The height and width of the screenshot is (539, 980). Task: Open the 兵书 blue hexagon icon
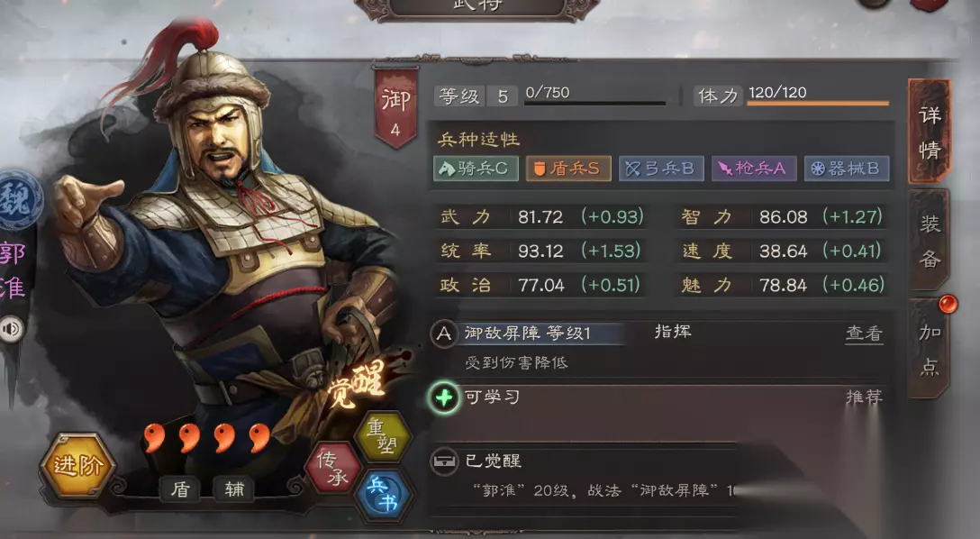pyautogui.click(x=383, y=493)
